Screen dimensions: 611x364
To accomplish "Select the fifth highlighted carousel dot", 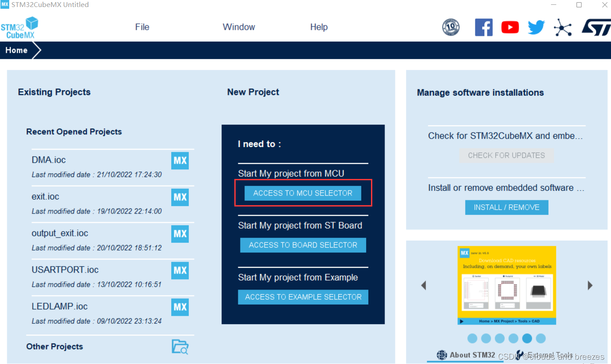I will [x=527, y=338].
